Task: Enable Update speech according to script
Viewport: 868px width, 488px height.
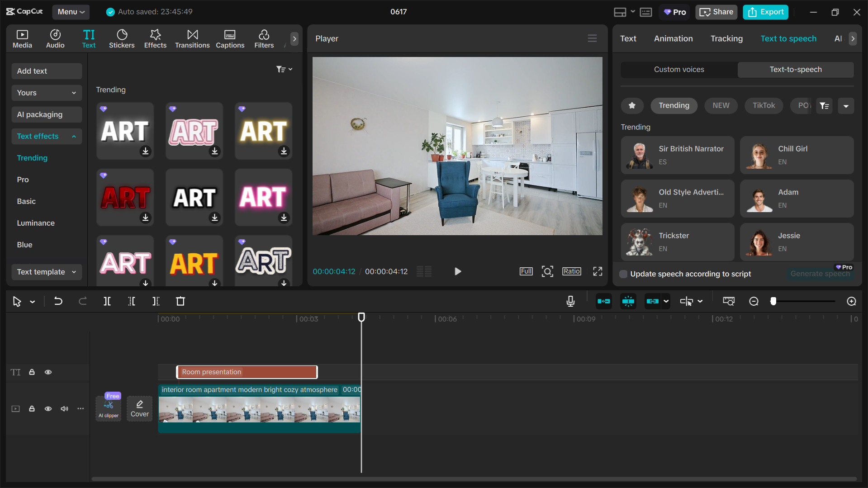Action: point(623,274)
